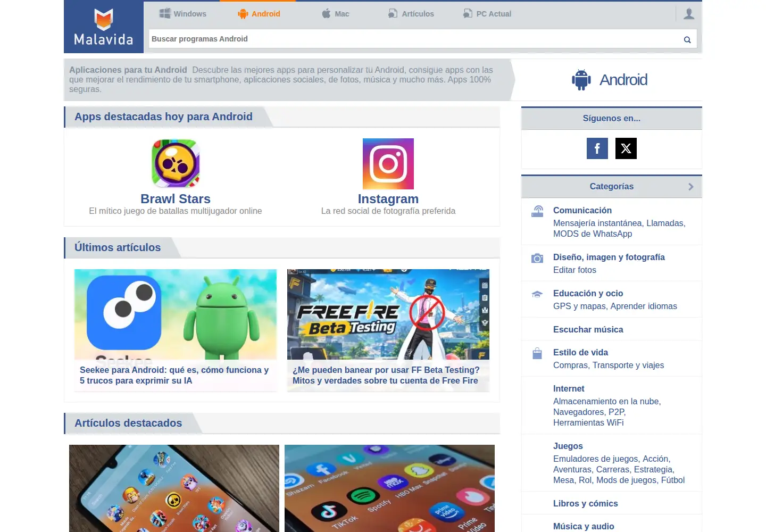Open the Diseño, imagen y fotografía category
The width and height of the screenshot is (766, 532).
click(x=609, y=257)
